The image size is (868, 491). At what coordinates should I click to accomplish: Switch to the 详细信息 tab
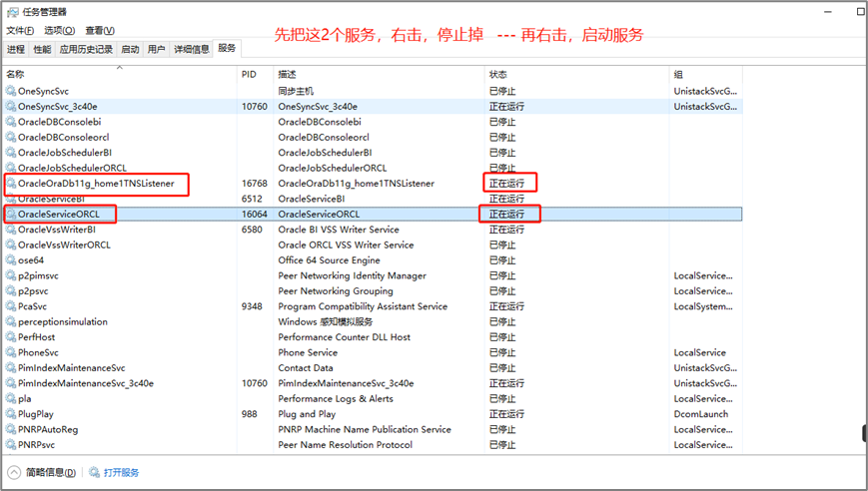coord(192,49)
